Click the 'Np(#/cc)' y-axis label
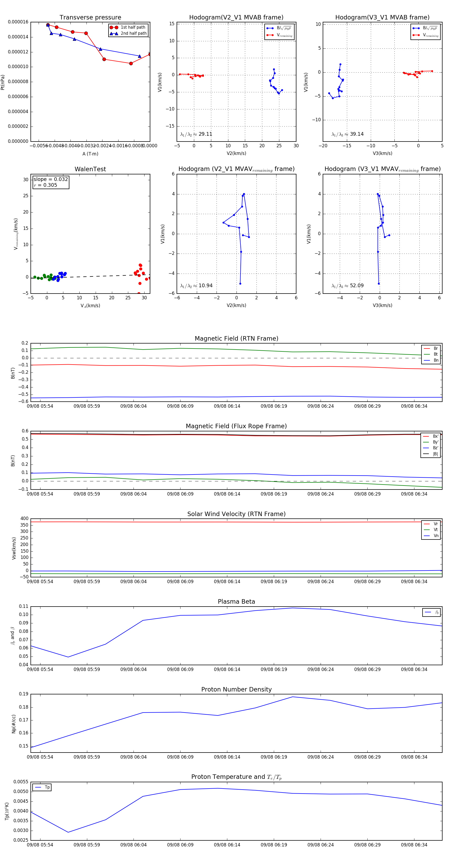473x868 pixels. [14, 724]
